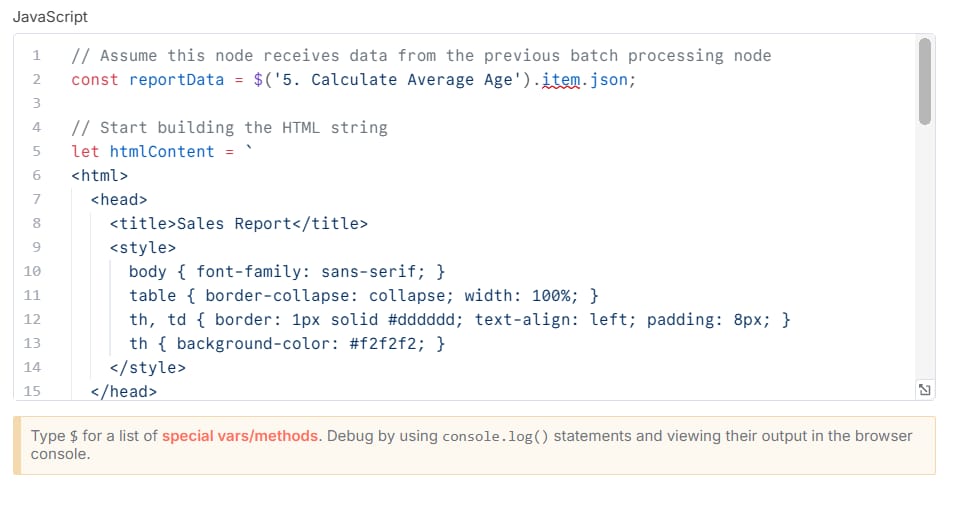This screenshot has width=953, height=506.
Task: Click line number 1 in the gutter
Action: click(x=36, y=56)
